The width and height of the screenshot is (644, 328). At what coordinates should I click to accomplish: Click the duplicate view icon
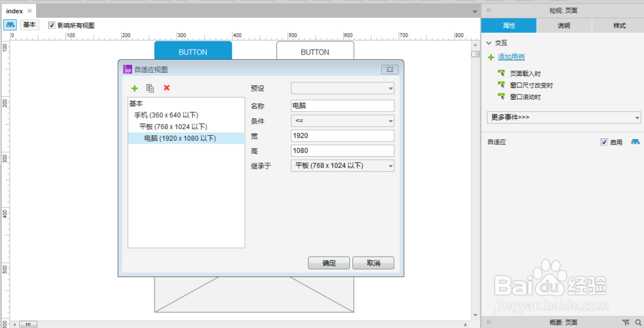pos(150,88)
